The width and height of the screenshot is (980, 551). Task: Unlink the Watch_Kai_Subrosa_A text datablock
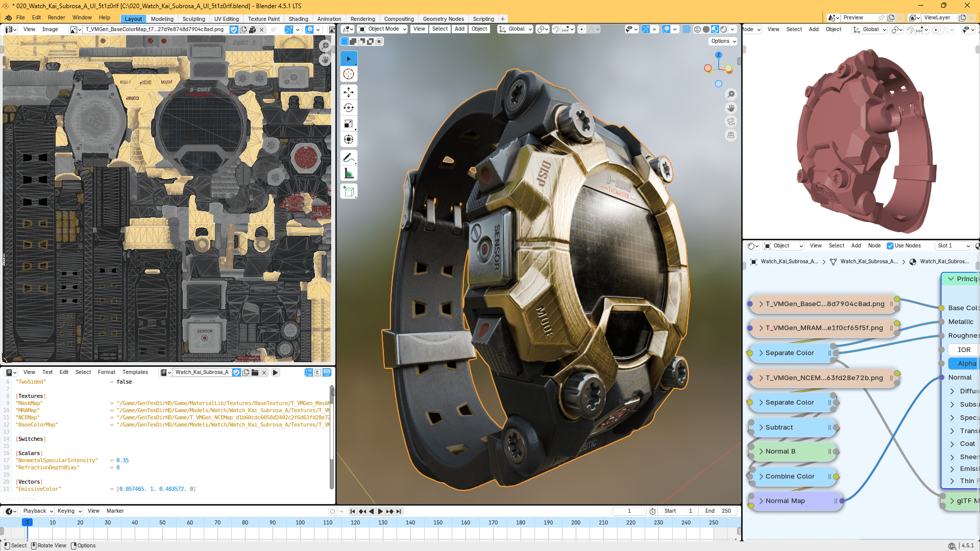point(264,372)
